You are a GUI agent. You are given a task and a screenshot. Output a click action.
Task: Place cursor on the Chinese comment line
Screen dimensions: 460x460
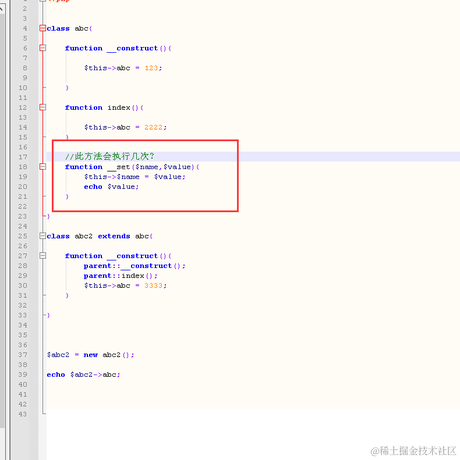pyautogui.click(x=110, y=156)
